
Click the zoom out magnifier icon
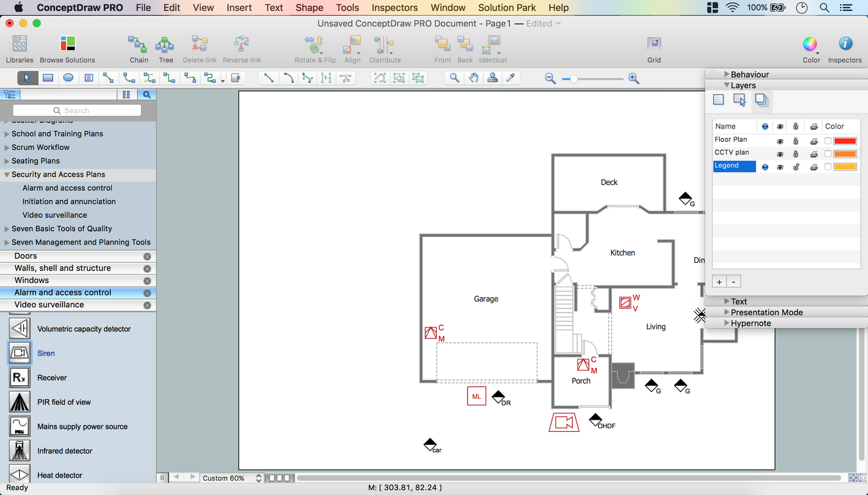coord(550,79)
